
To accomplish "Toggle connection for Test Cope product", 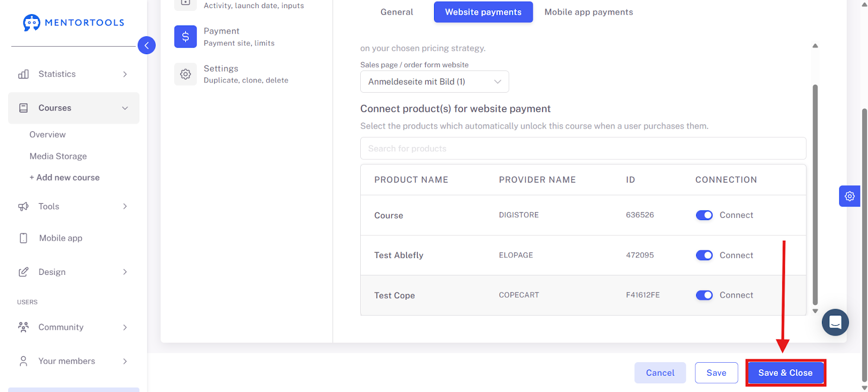I will (x=704, y=295).
